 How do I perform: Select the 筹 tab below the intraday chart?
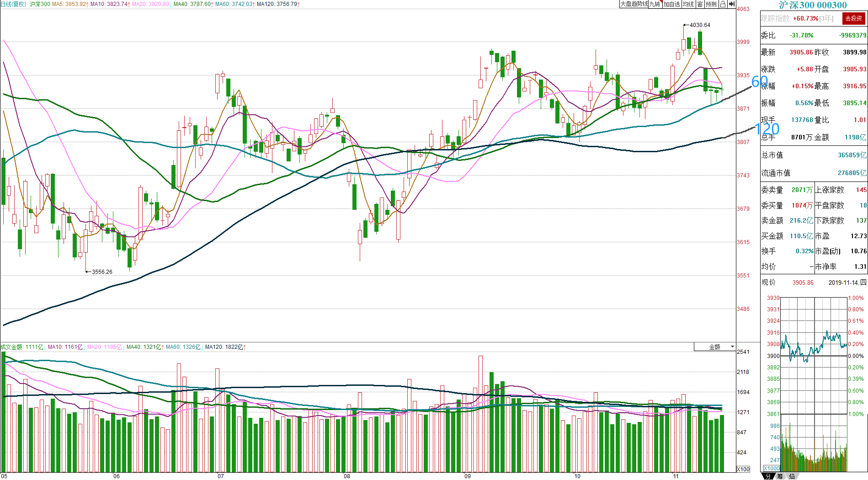tap(780, 476)
